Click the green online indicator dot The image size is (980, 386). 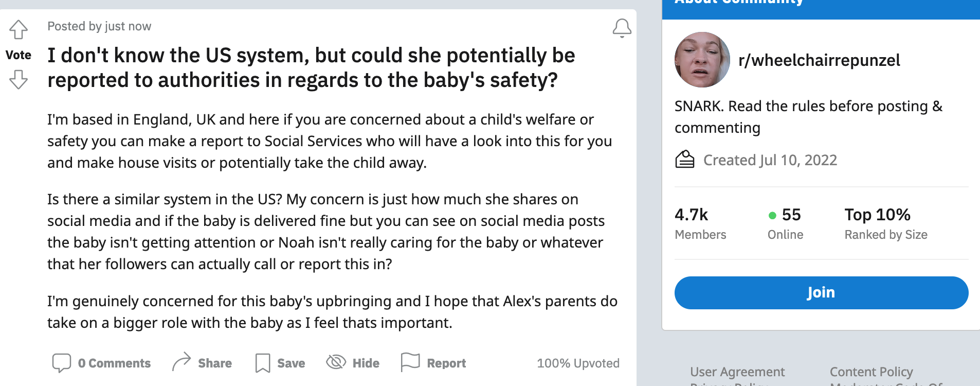click(772, 216)
